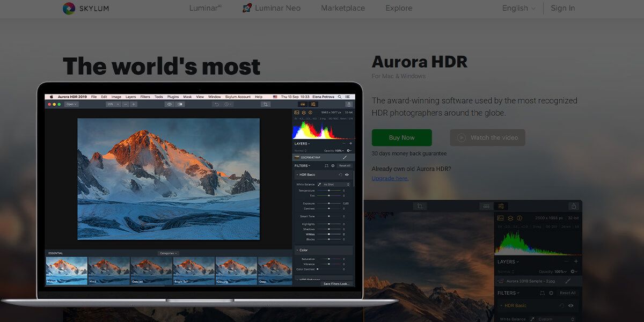Image resolution: width=644 pixels, height=322 pixels.
Task: Click the zoom out minus button in the toolbar
Action: [126, 104]
